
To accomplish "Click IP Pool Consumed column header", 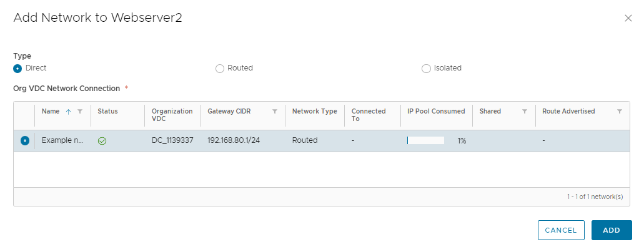I will (436, 111).
